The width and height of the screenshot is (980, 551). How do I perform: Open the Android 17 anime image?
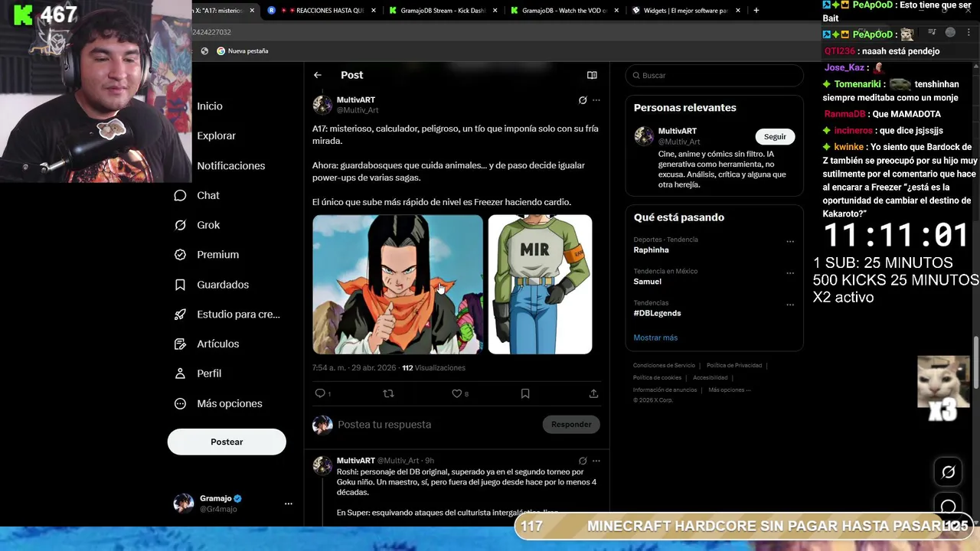point(398,285)
